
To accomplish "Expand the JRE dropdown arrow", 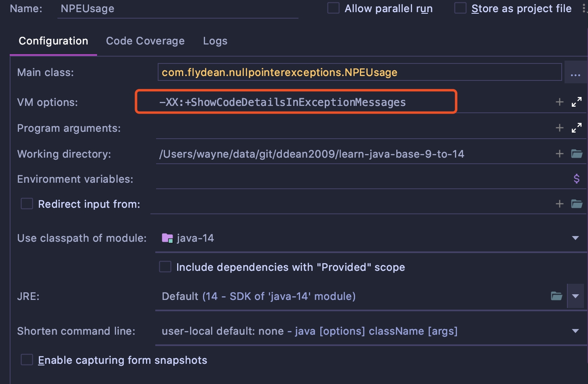I will (575, 296).
